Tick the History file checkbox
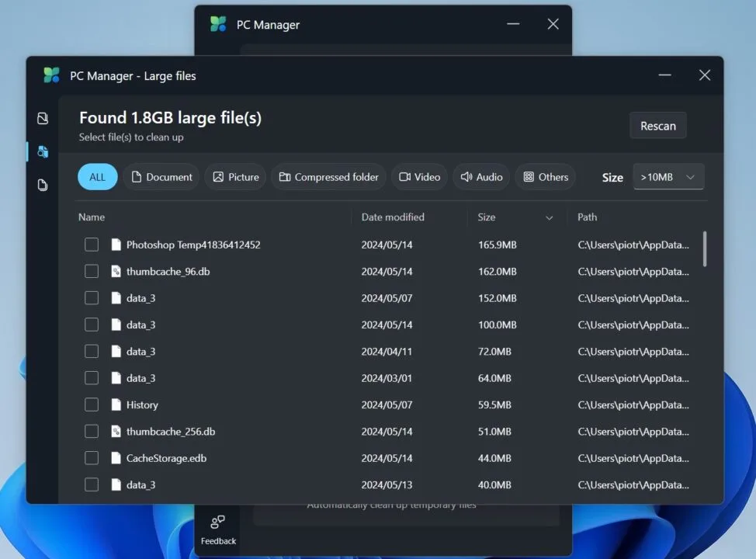Viewport: 756px width, 559px height. 92,404
